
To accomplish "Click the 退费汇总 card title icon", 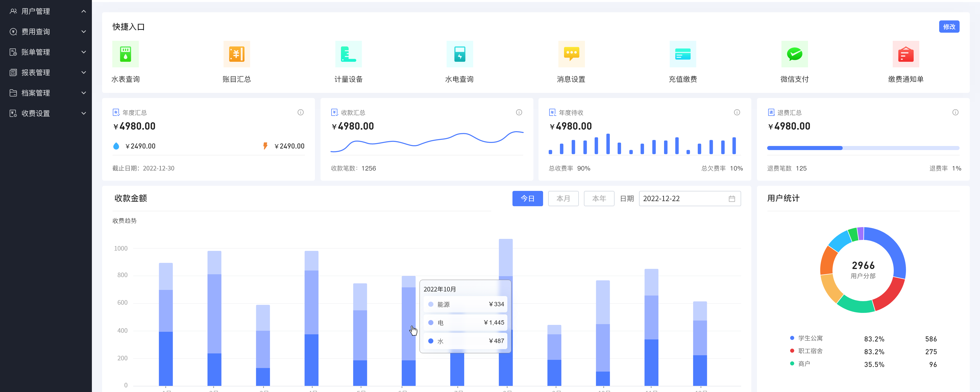I will 771,112.
